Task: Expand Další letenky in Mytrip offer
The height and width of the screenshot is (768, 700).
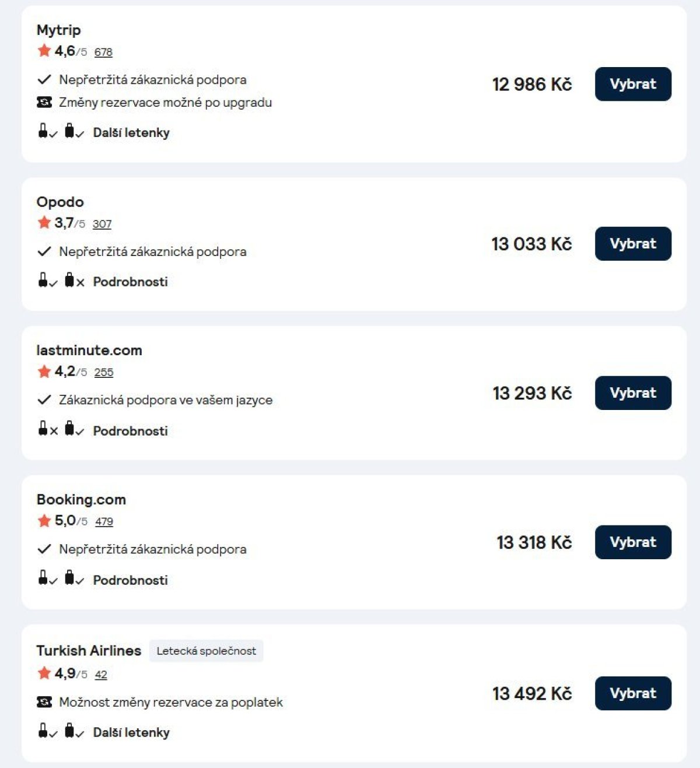Action: click(x=131, y=133)
